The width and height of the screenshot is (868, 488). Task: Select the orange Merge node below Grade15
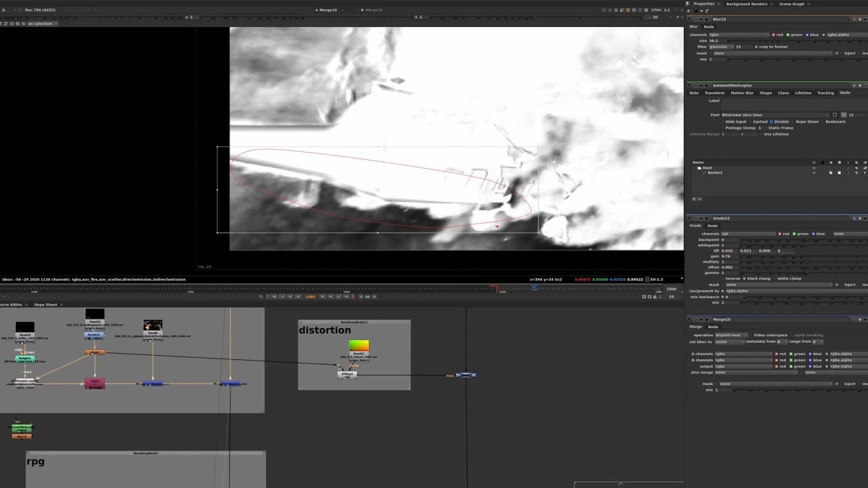pyautogui.click(x=95, y=352)
